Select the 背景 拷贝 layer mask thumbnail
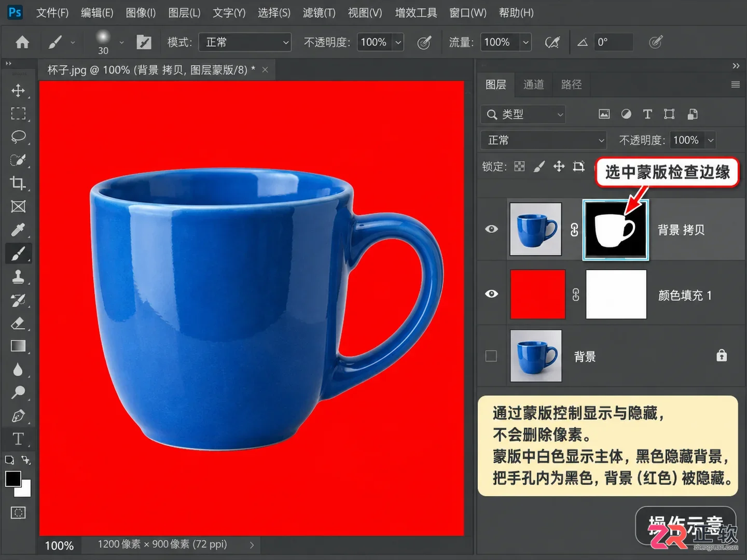747x560 pixels. tap(616, 229)
